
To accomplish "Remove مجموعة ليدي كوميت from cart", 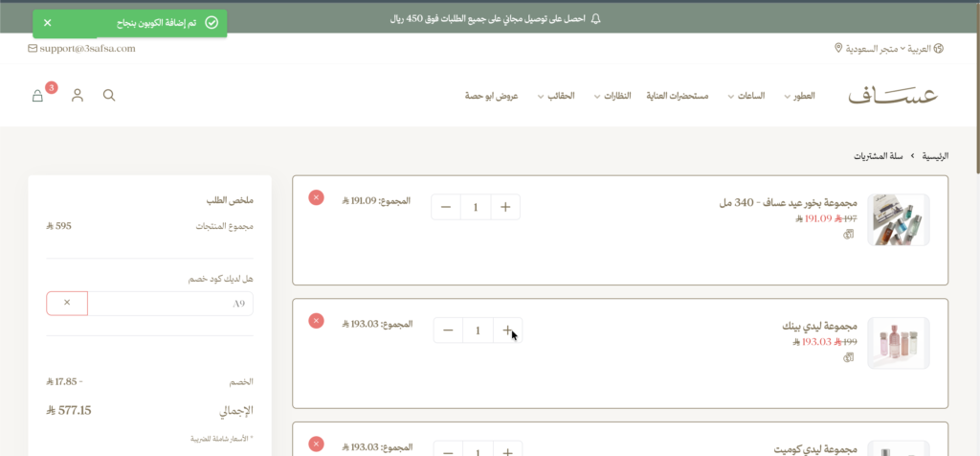I will point(316,445).
